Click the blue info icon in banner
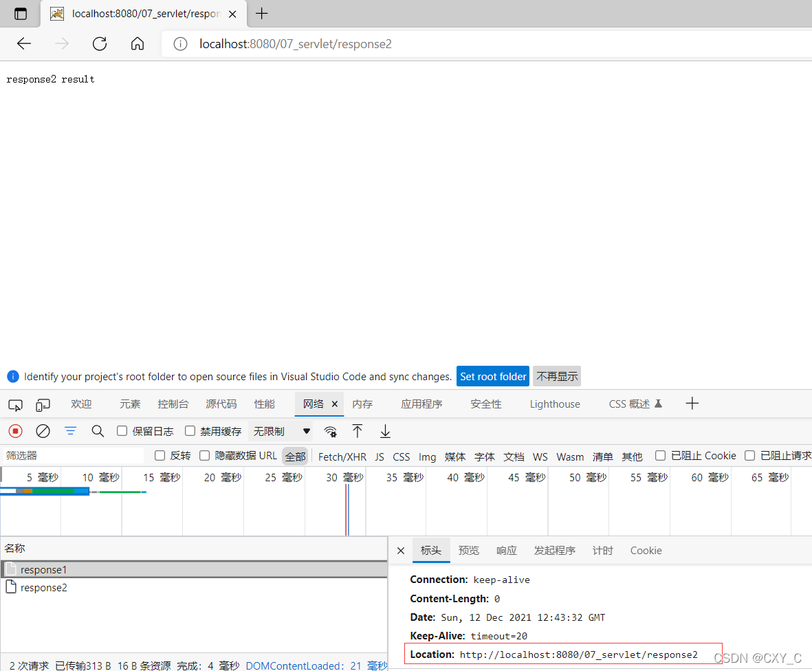The image size is (812, 671). [x=13, y=376]
